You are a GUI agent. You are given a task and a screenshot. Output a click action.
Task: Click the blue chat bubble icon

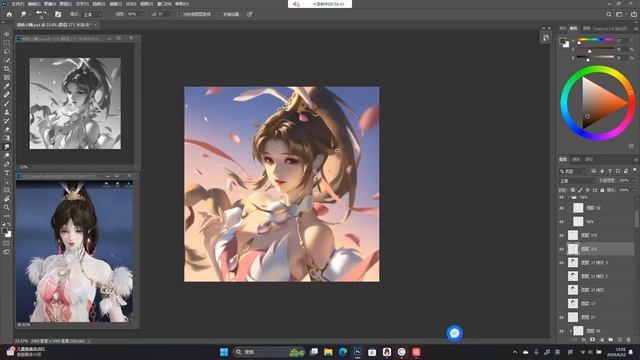454,333
